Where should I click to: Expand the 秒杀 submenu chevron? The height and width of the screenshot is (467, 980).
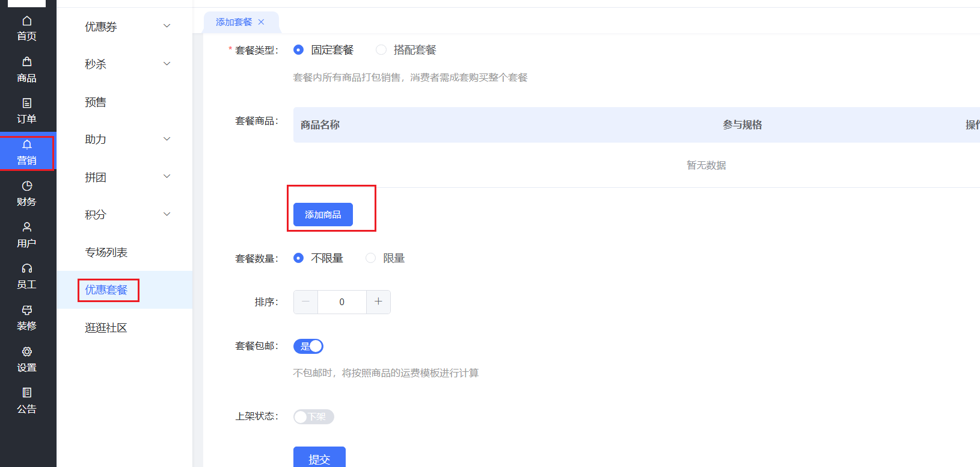pyautogui.click(x=167, y=64)
